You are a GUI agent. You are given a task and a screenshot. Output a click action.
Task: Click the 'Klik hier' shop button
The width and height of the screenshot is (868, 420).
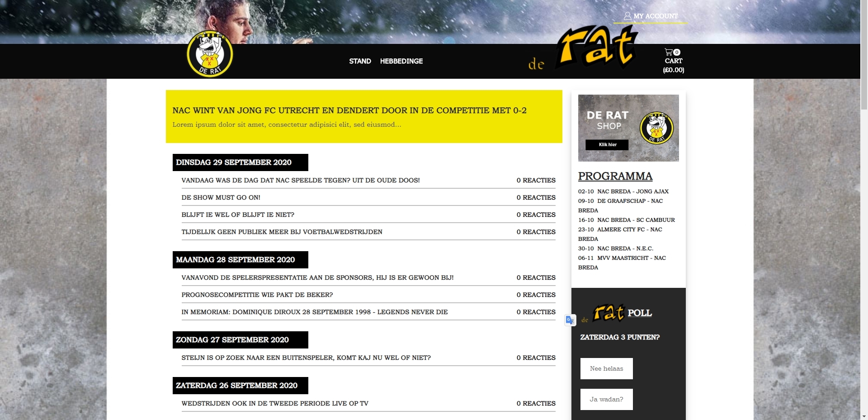point(607,145)
